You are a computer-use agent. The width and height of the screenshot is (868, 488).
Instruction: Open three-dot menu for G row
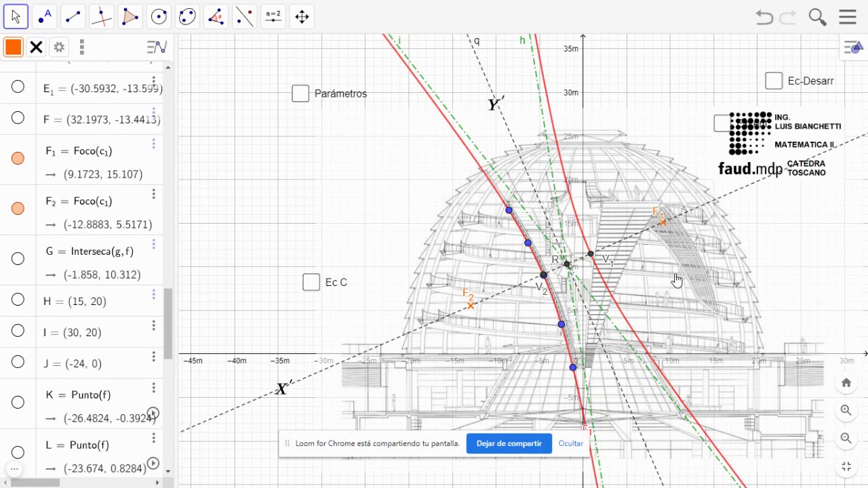click(x=154, y=244)
